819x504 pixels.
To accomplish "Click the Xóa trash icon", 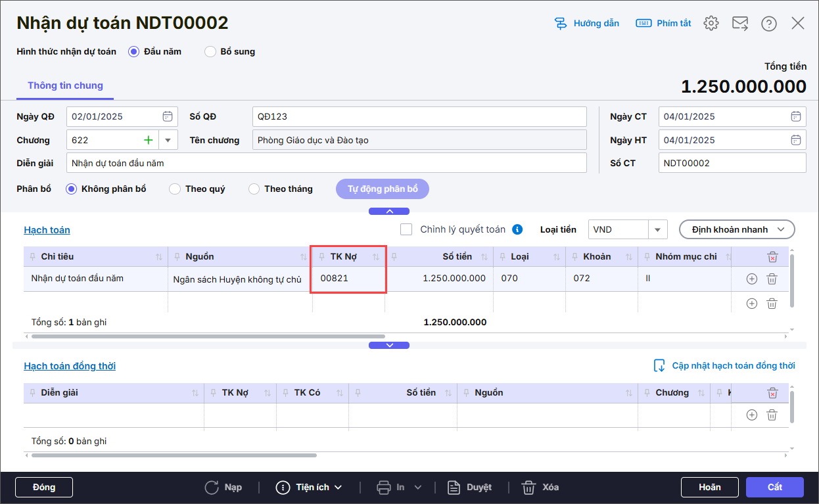I will click(528, 487).
